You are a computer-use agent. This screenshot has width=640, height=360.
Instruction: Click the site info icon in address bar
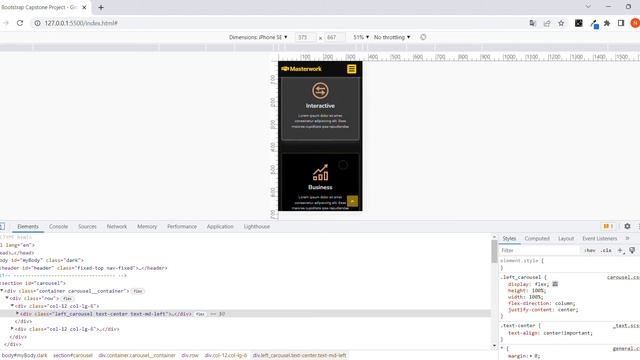[x=37, y=23]
